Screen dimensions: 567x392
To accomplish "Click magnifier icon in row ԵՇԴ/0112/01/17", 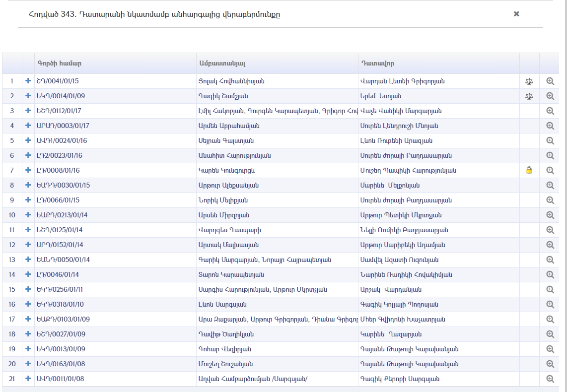I will tap(550, 111).
